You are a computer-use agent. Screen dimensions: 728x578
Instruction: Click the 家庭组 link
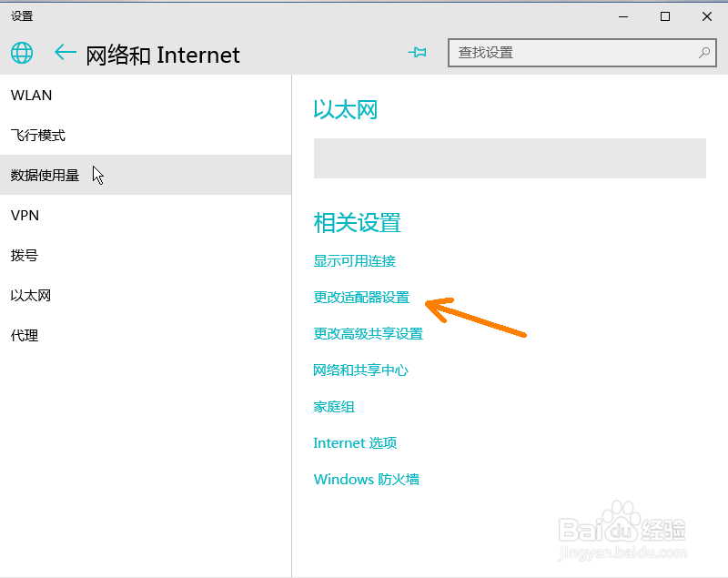pyautogui.click(x=334, y=406)
